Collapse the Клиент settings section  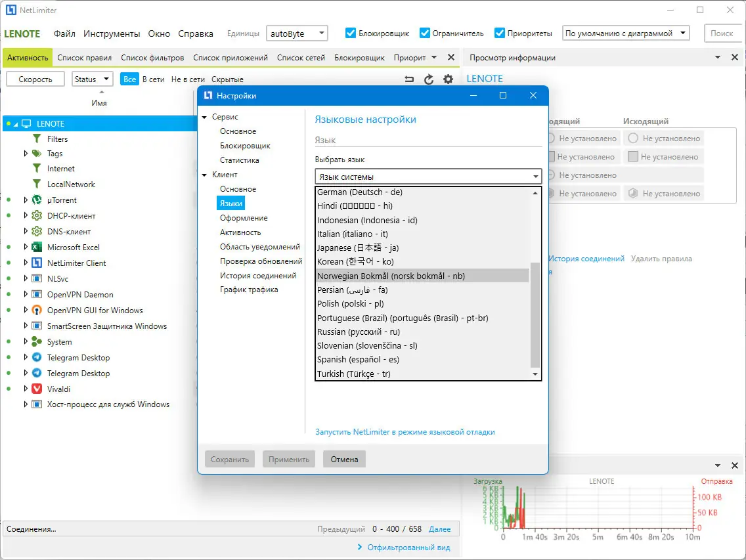coord(205,175)
